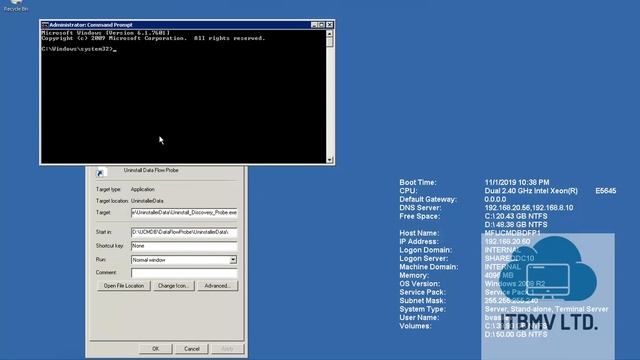Focus the Target input field
The image size is (640, 360).
coord(184,213)
